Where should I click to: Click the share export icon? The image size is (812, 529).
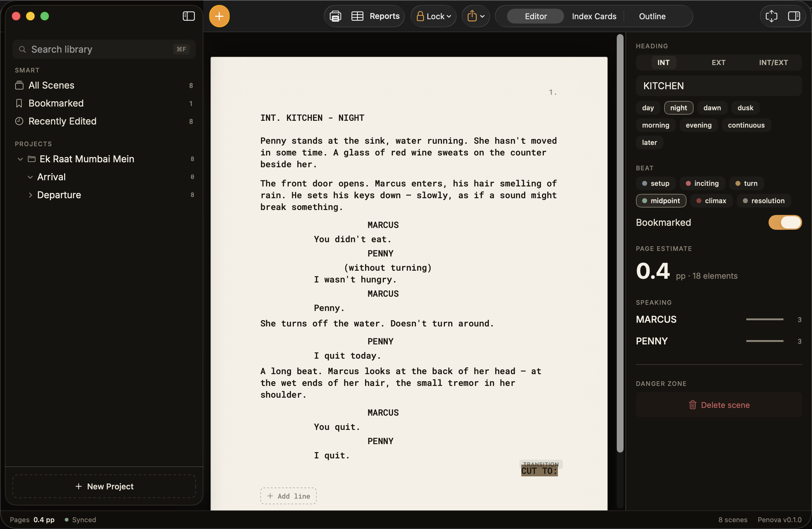[472, 16]
